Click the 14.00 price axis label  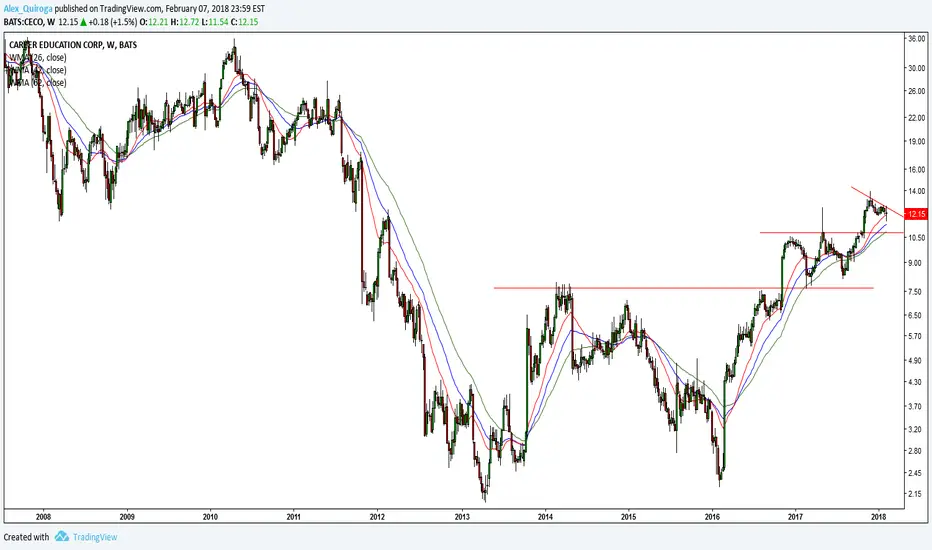pyautogui.click(x=917, y=191)
